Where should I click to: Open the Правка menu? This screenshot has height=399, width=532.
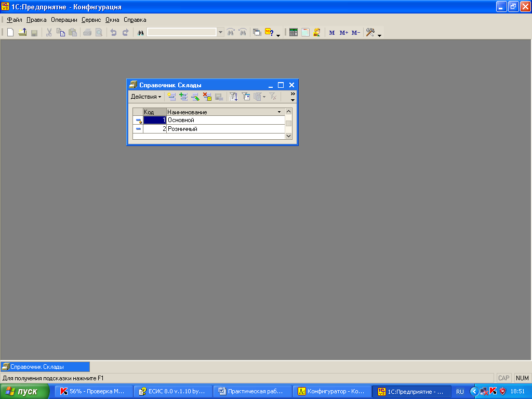36,20
